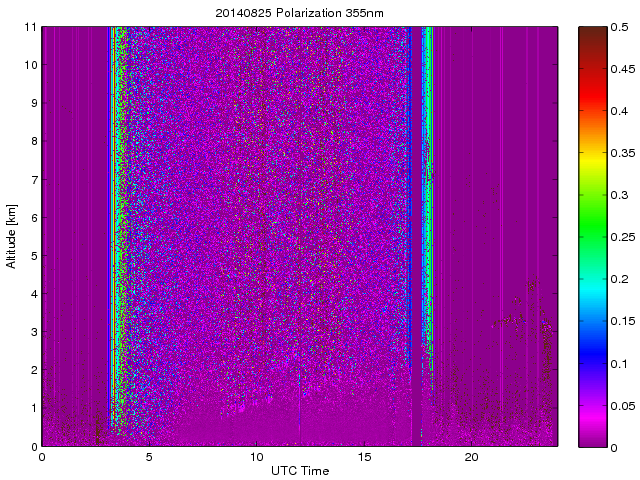This screenshot has height=480, width=640.
Task: Click the altitude tick label 9
Action: 33,103
